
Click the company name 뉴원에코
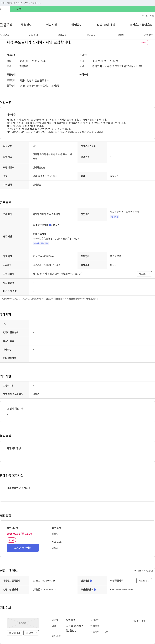[x=71, y=620]
